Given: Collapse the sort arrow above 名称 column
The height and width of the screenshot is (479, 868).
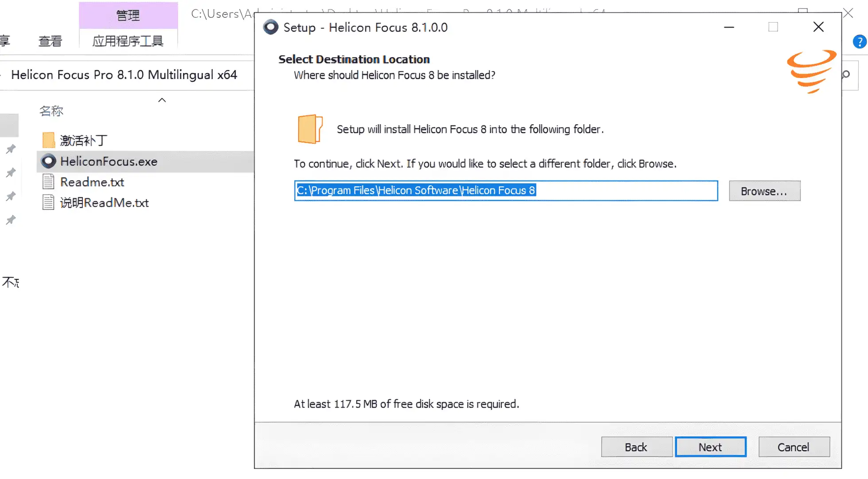Looking at the screenshot, I should [162, 100].
